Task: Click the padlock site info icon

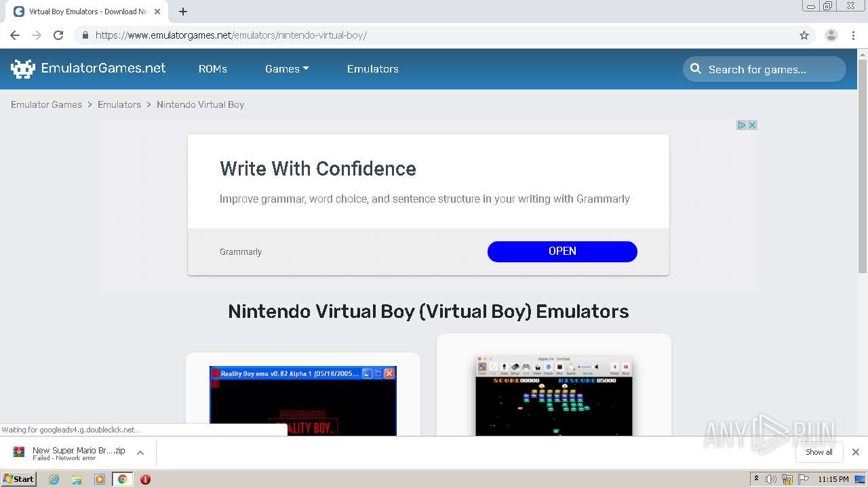Action: [85, 35]
